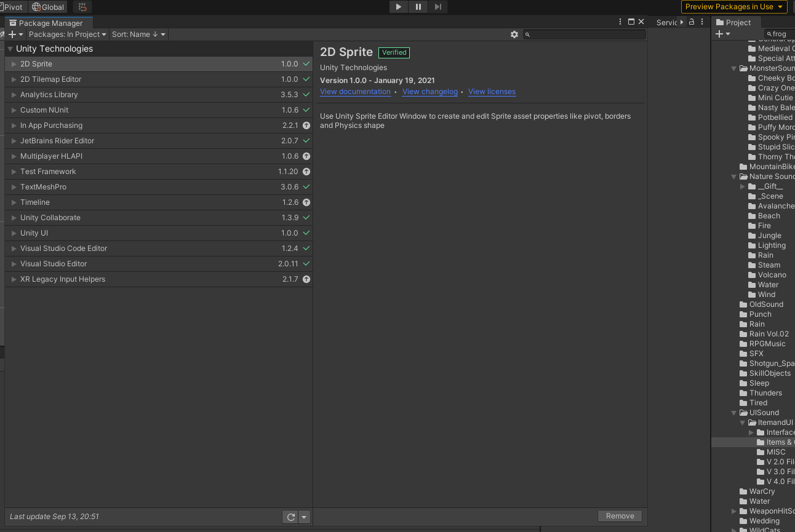Open the View licenses link

coord(492,92)
